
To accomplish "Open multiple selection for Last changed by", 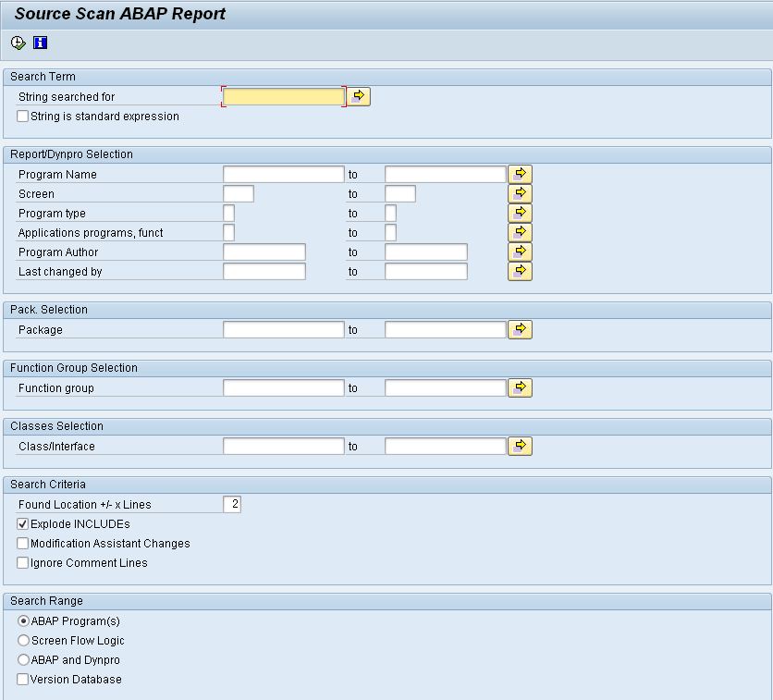I will point(520,271).
